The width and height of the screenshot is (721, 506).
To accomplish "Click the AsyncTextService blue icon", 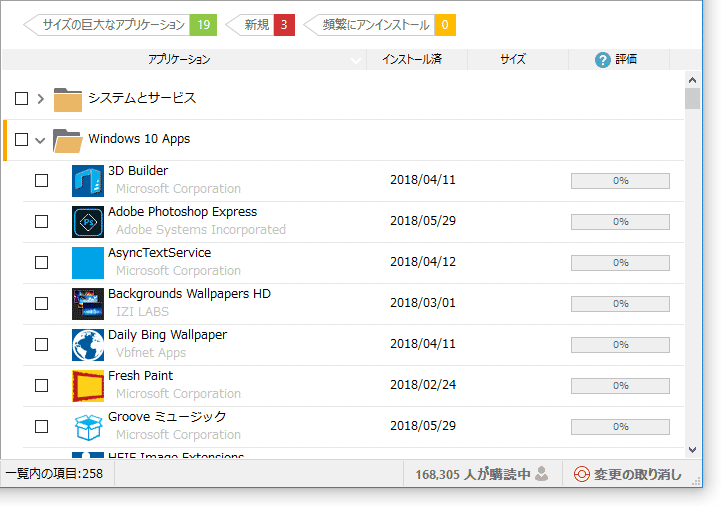I will [88, 263].
